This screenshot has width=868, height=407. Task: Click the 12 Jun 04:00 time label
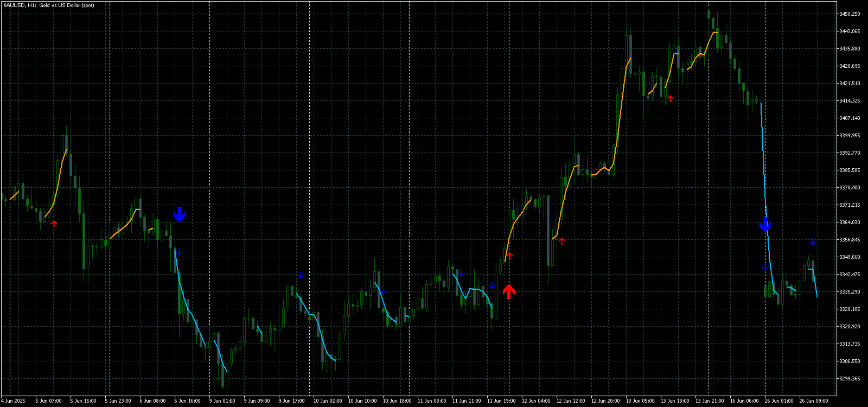coord(536,401)
